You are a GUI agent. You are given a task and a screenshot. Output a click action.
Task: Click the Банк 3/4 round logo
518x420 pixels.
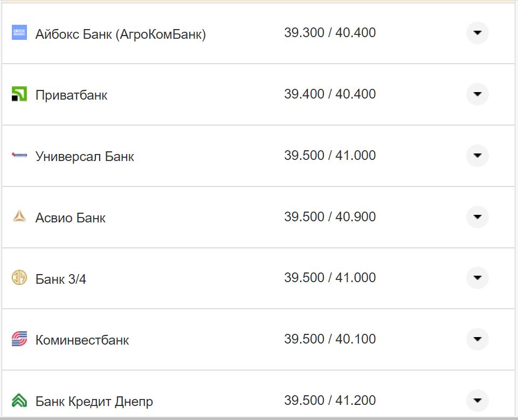point(19,278)
